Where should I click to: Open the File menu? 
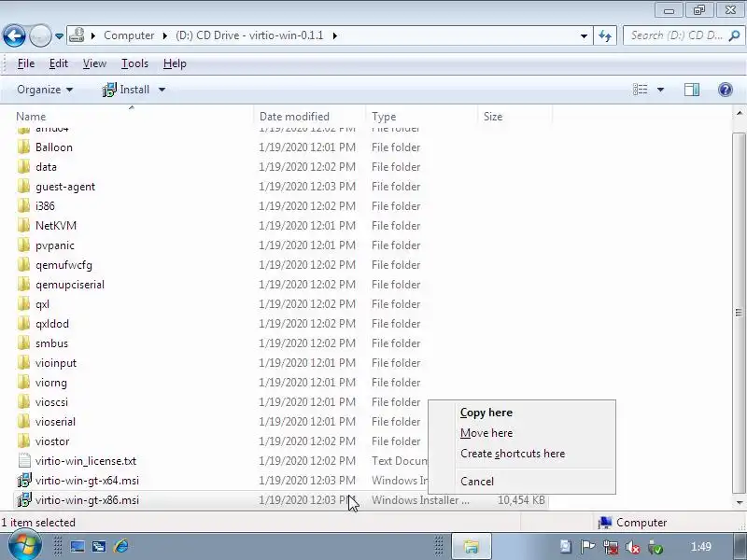click(26, 63)
